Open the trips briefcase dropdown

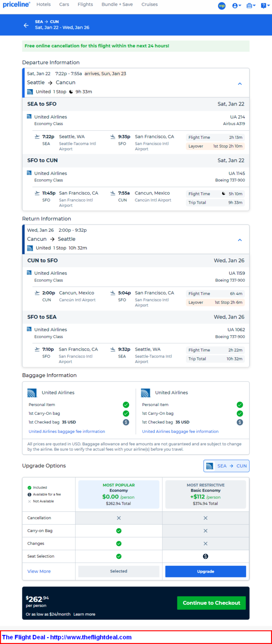(x=251, y=6)
